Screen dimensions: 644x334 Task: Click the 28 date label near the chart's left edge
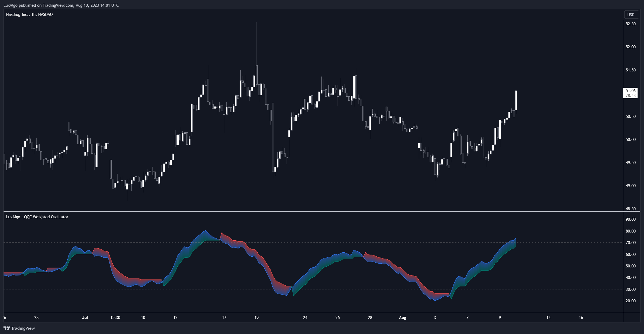[x=36, y=318]
